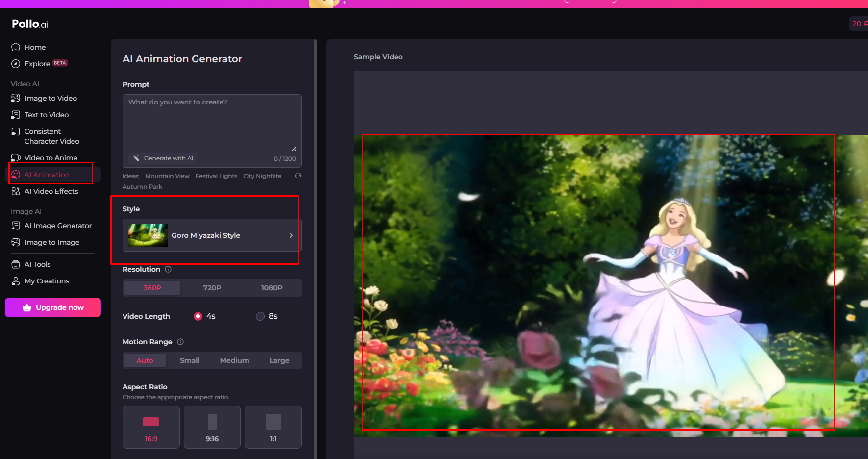Screen dimensions: 868x459
Task: Click the AI Tools icon
Action: pyautogui.click(x=16, y=264)
